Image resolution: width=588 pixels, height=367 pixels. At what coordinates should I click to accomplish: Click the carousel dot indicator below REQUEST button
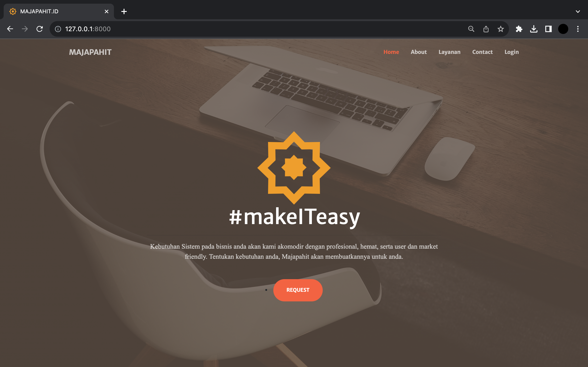coord(266,290)
